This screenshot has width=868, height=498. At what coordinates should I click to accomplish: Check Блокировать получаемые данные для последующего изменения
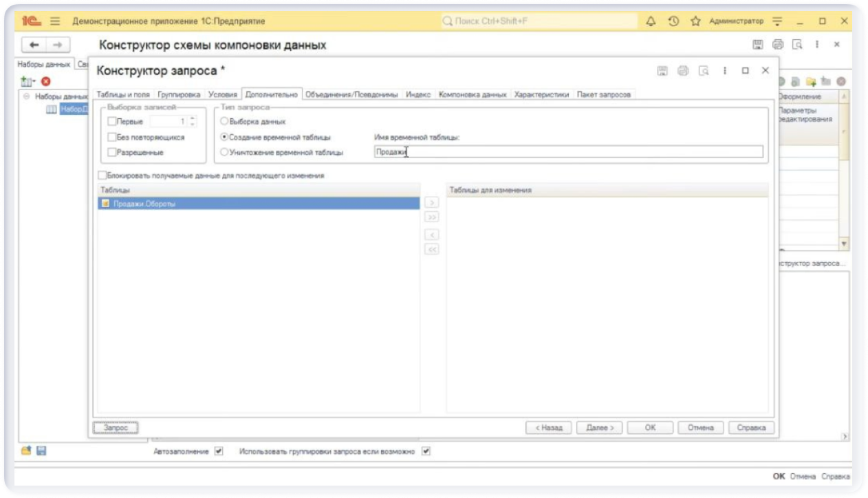(103, 175)
